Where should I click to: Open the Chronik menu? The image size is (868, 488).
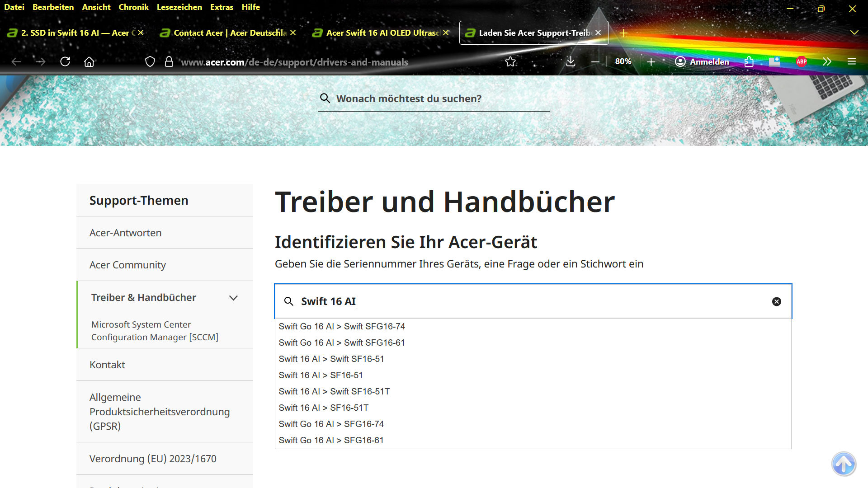coord(133,7)
